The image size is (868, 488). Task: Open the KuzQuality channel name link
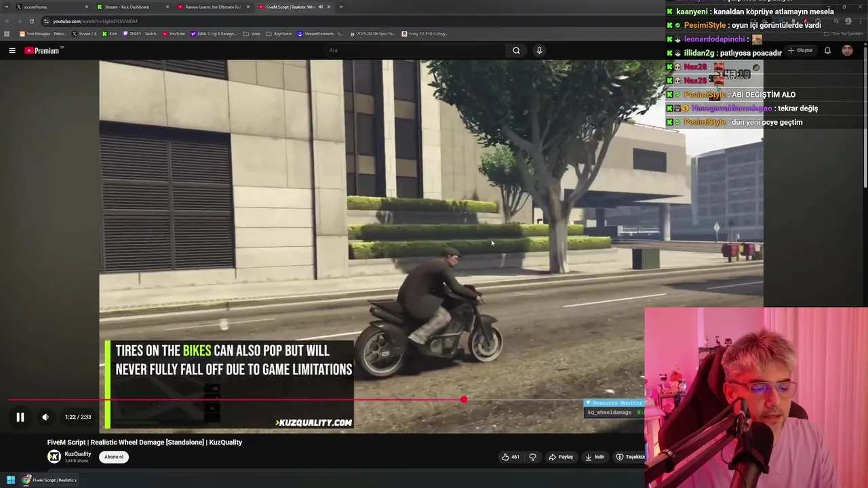pos(78,454)
